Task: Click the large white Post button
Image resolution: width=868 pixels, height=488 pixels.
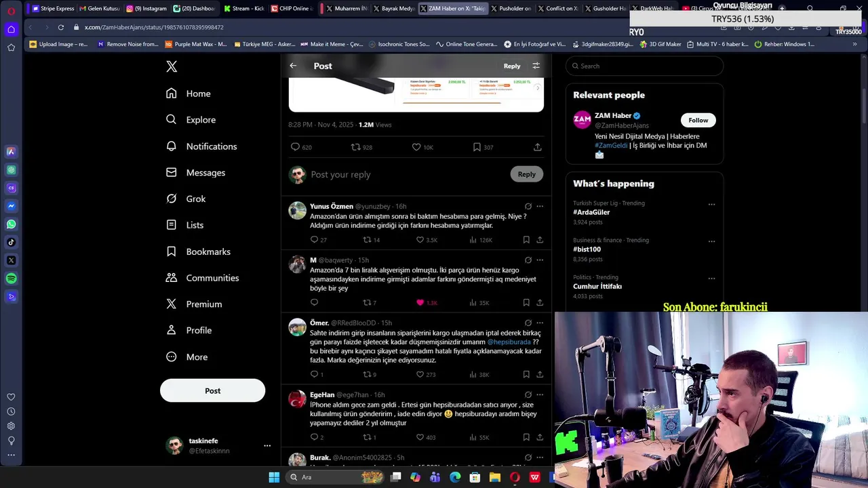Action: 212,390
